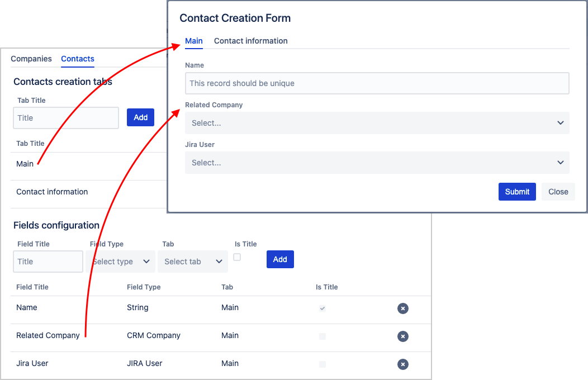The image size is (588, 380).
Task: Focus the Field Title input box
Action: coord(48,262)
